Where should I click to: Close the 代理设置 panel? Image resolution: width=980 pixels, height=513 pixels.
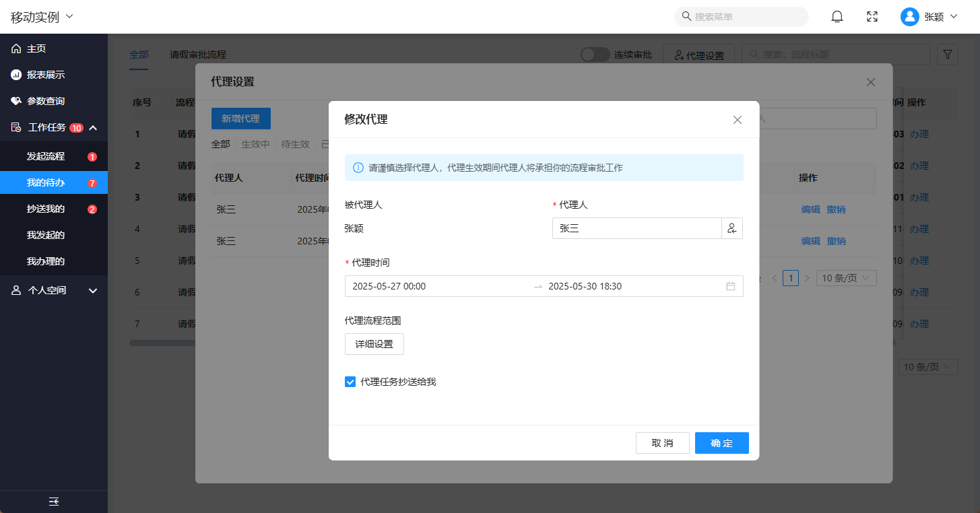[871, 82]
